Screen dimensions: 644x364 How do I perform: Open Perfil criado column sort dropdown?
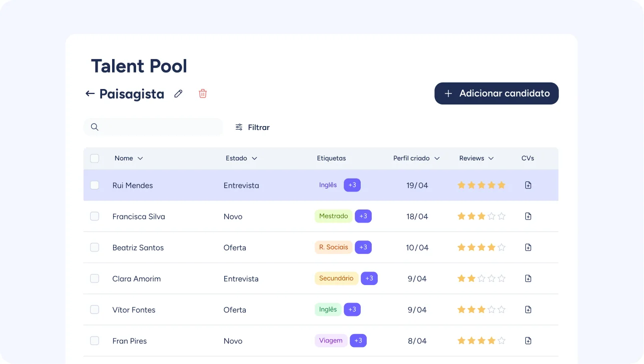coord(437,158)
